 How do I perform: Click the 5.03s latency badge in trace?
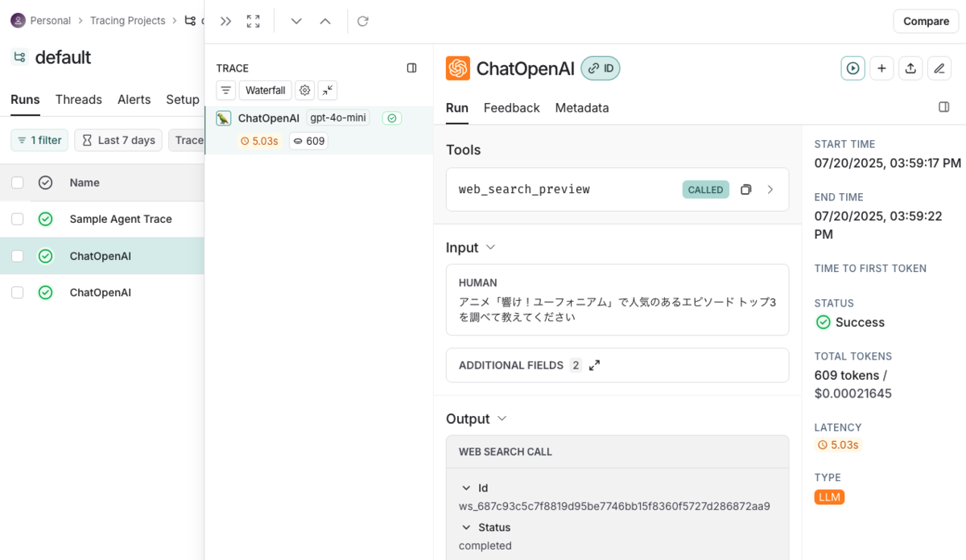click(x=259, y=141)
